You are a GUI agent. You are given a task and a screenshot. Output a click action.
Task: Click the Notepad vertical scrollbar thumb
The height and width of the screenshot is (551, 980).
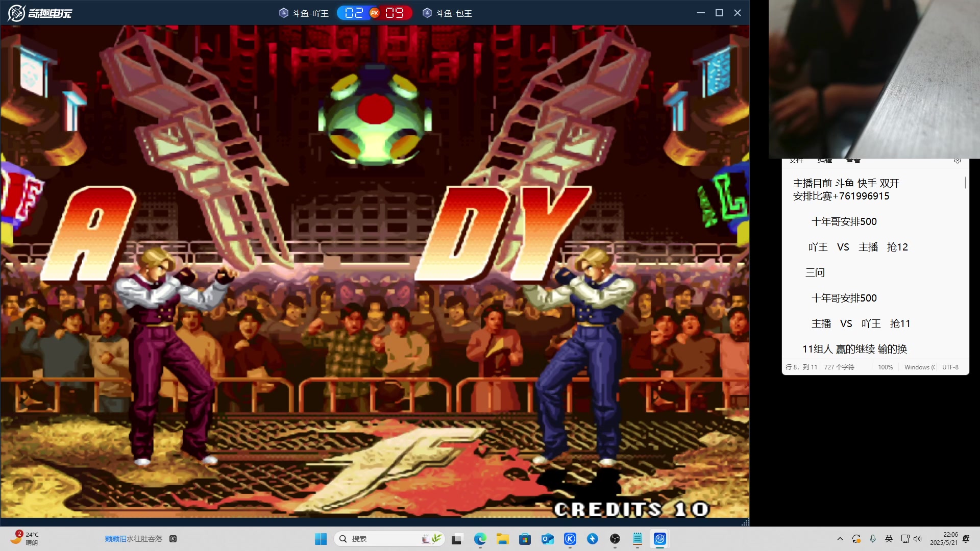965,183
